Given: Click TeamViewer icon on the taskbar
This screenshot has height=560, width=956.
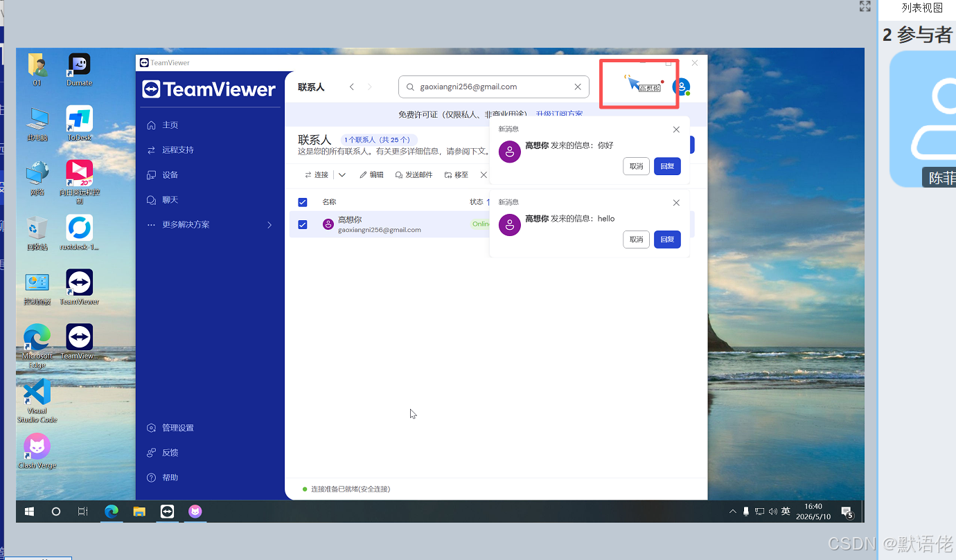Looking at the screenshot, I should coord(167,512).
